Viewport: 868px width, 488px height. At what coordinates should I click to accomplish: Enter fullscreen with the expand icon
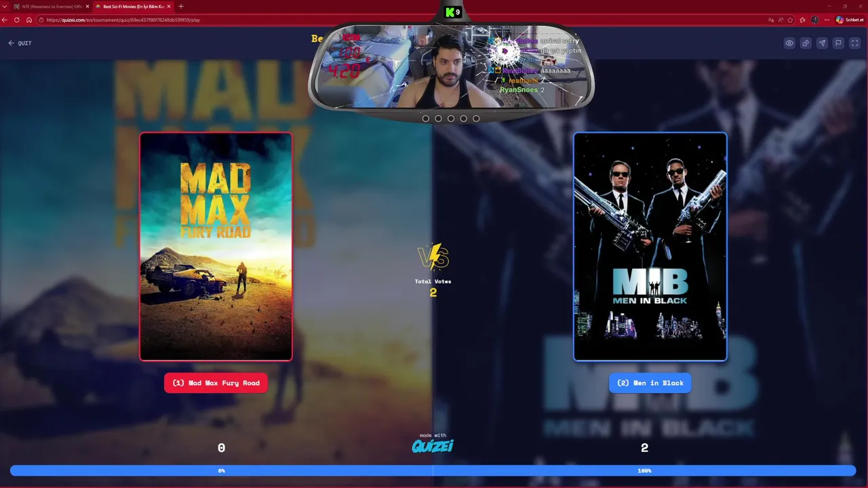pos(854,43)
